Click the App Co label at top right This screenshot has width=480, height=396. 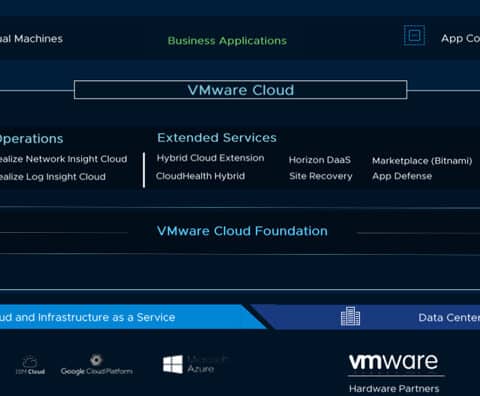point(460,39)
